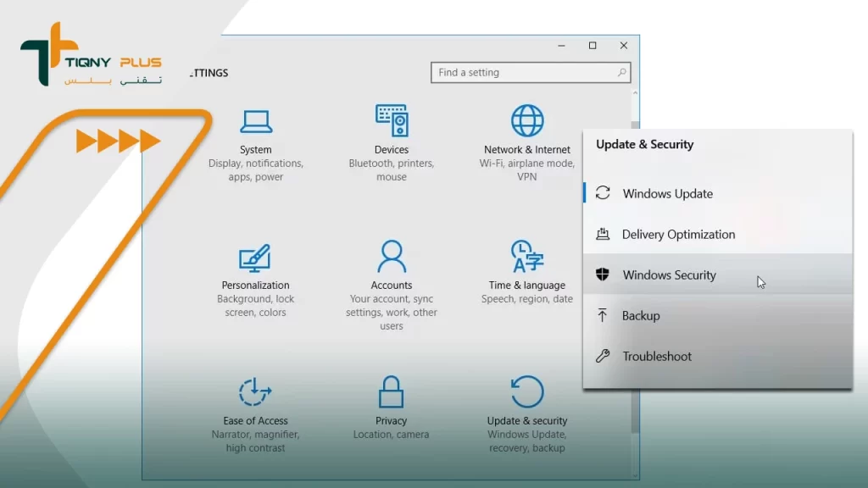868x488 pixels.
Task: Open the Privacy padlock icon
Action: (x=391, y=391)
